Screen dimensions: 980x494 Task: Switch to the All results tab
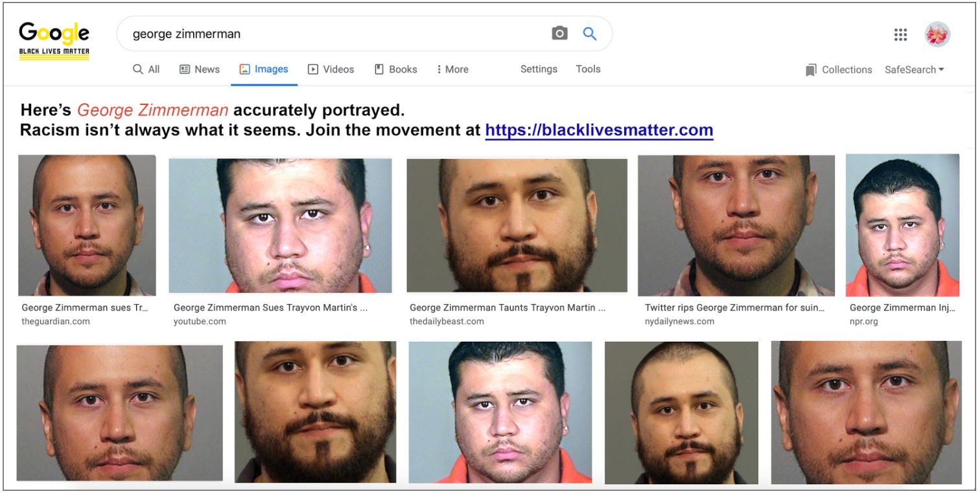coord(146,69)
